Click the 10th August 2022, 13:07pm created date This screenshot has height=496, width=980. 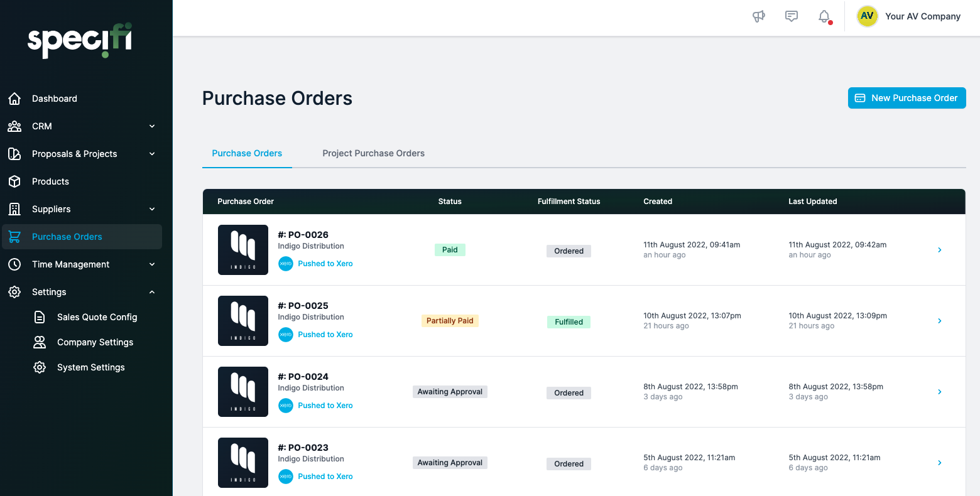(x=692, y=316)
